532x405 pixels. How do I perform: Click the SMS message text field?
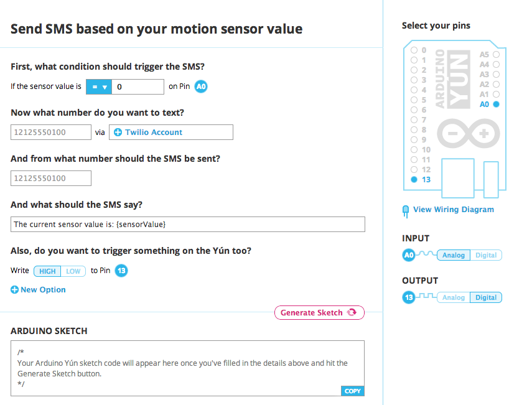coord(188,224)
